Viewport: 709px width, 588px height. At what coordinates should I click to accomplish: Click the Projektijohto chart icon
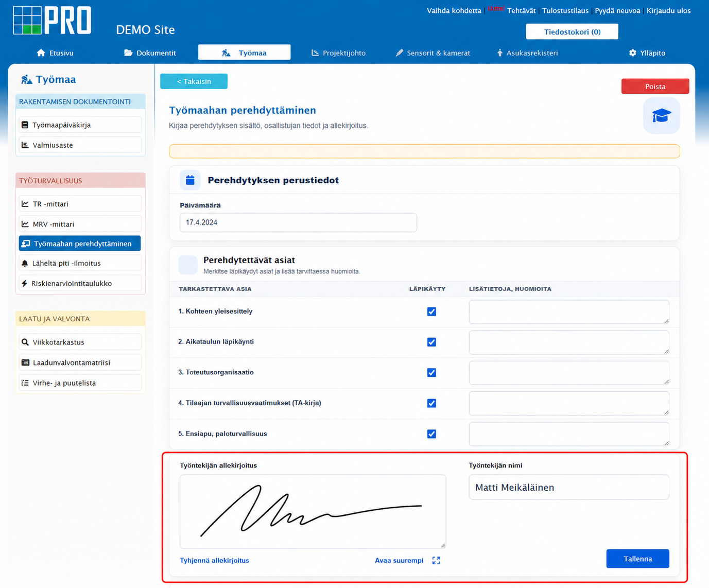pos(315,53)
